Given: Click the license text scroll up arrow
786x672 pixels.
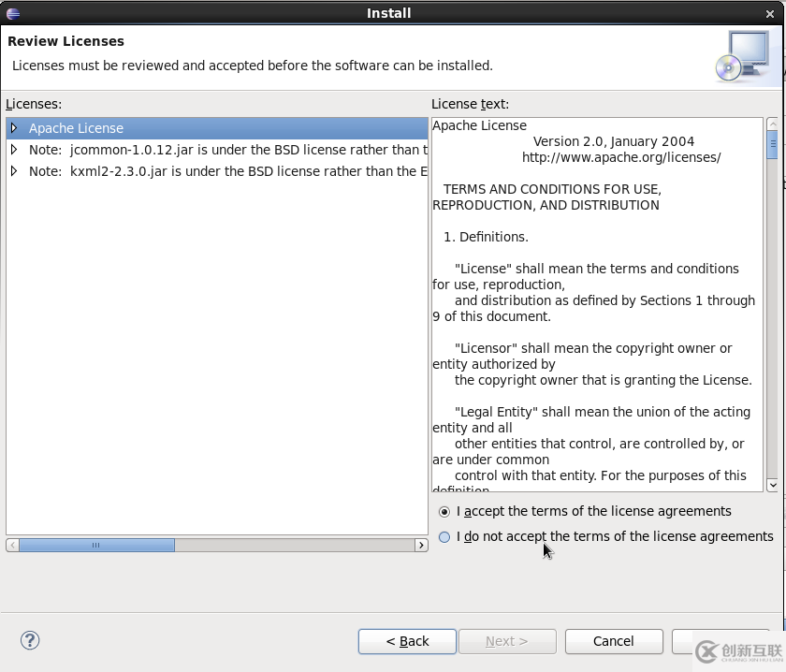Looking at the screenshot, I should (x=773, y=124).
